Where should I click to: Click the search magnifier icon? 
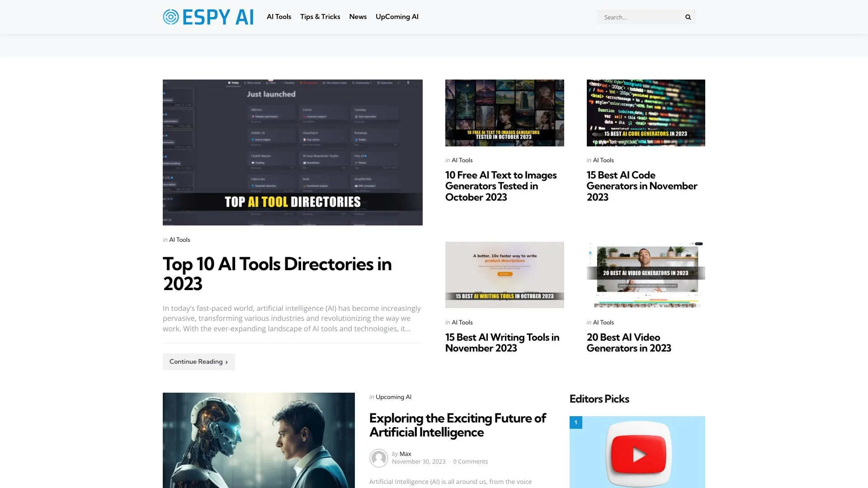click(688, 17)
